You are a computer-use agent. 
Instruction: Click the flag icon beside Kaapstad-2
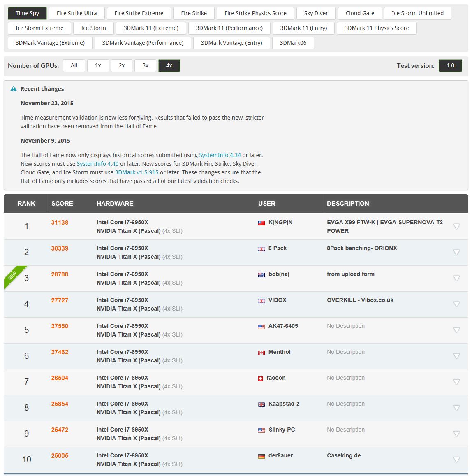pos(261,405)
